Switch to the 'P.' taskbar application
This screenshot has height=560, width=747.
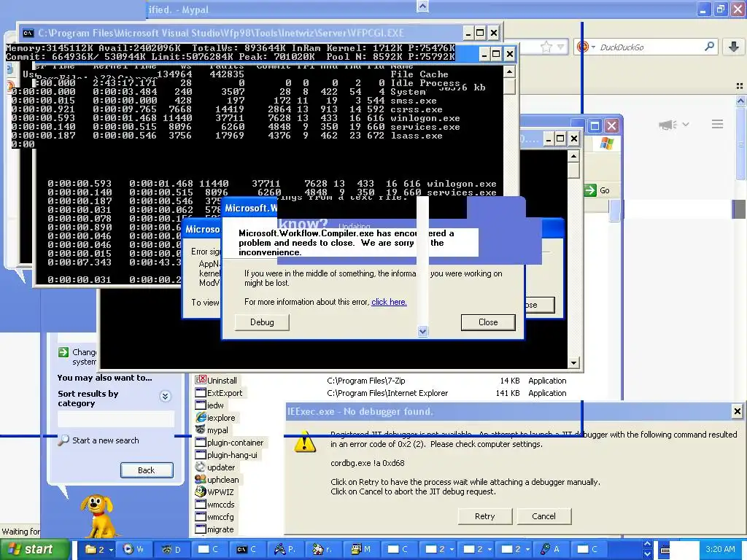tap(285, 550)
